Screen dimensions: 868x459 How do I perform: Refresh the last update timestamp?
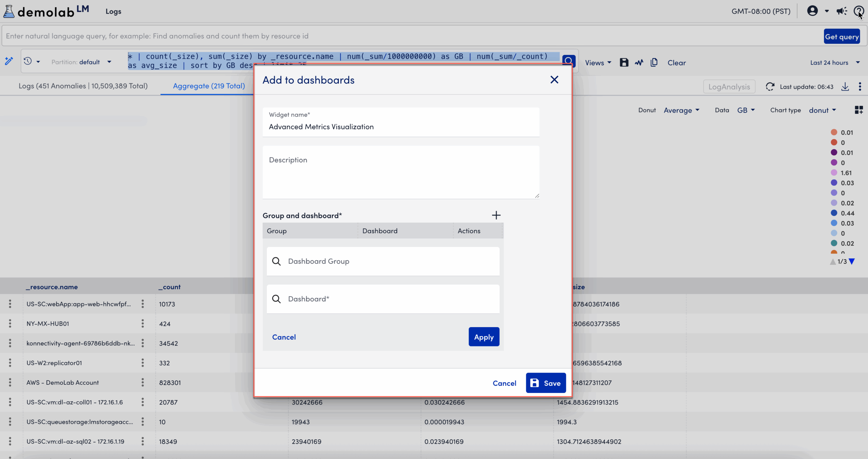point(770,87)
